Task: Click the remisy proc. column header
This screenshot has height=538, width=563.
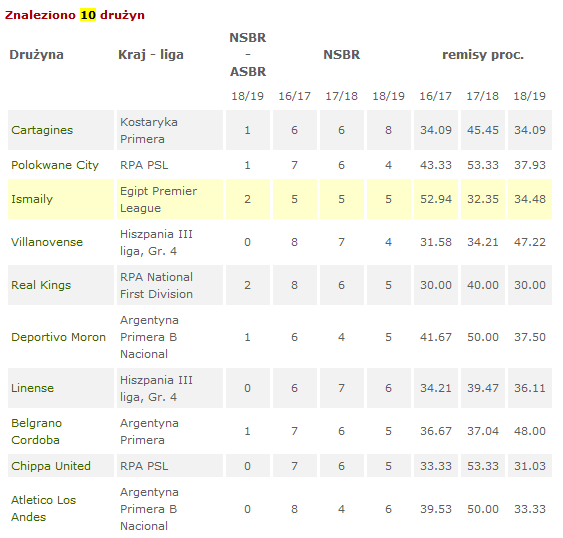Action: (483, 55)
